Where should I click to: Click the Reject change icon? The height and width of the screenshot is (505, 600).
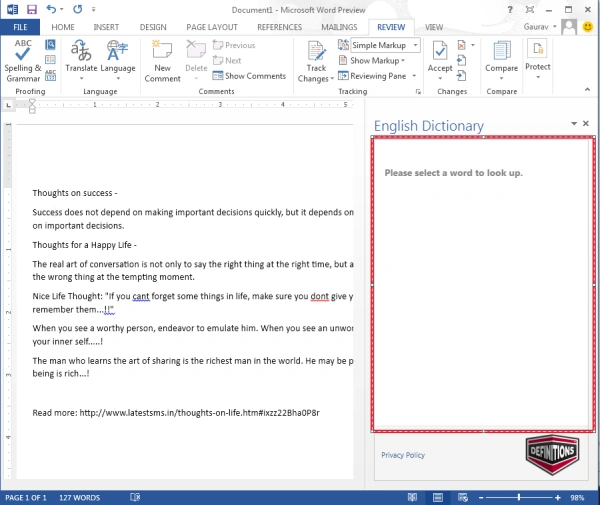coord(462,45)
